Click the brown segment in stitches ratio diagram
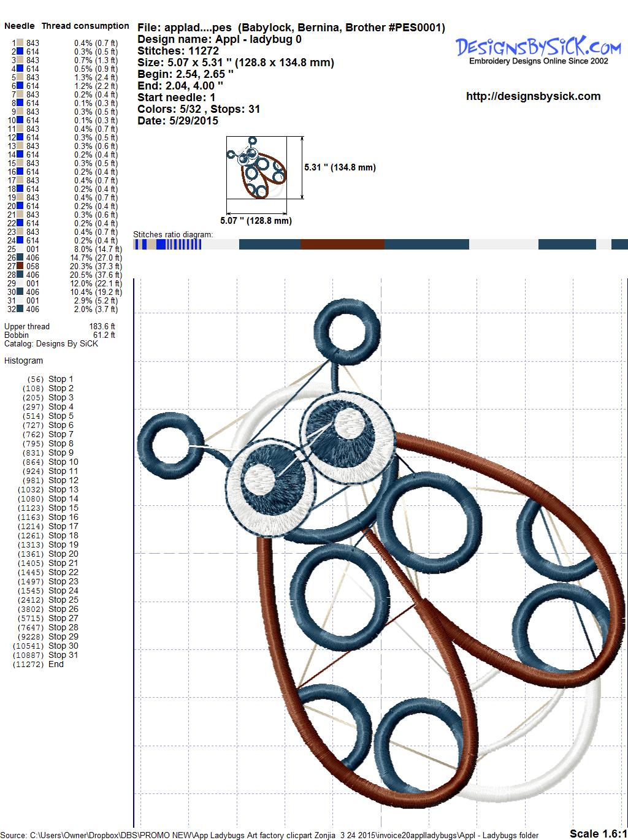The width and height of the screenshot is (628, 840). (342, 245)
